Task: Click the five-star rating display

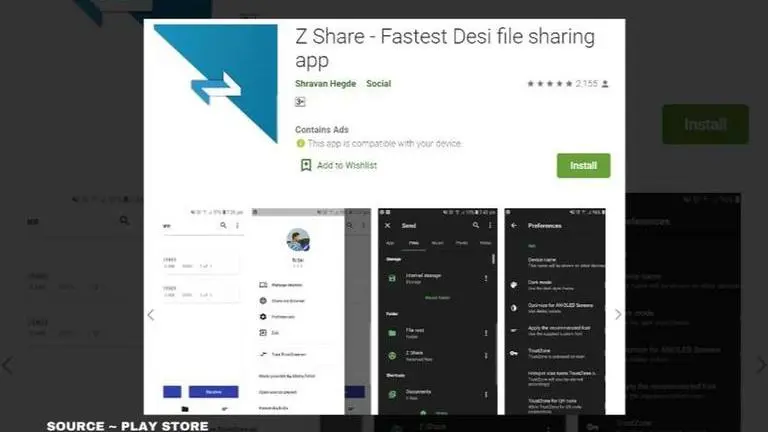Action: click(x=550, y=84)
